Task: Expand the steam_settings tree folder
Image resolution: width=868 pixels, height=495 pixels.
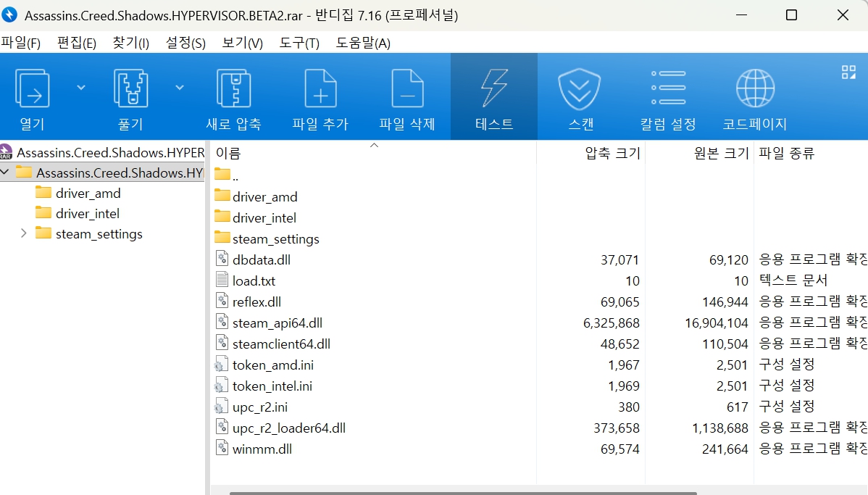Action: pyautogui.click(x=23, y=233)
